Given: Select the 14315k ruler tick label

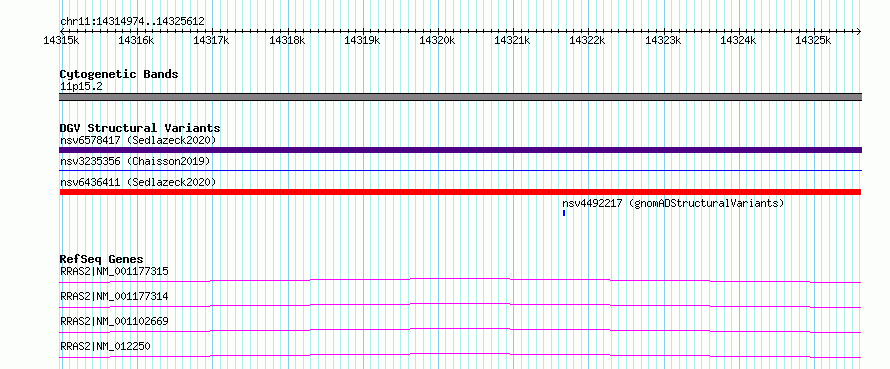Looking at the screenshot, I should [x=61, y=40].
